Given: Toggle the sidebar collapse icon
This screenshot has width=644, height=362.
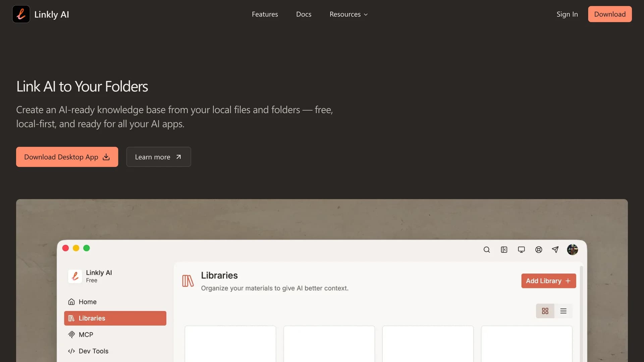Looking at the screenshot, I should (504, 250).
